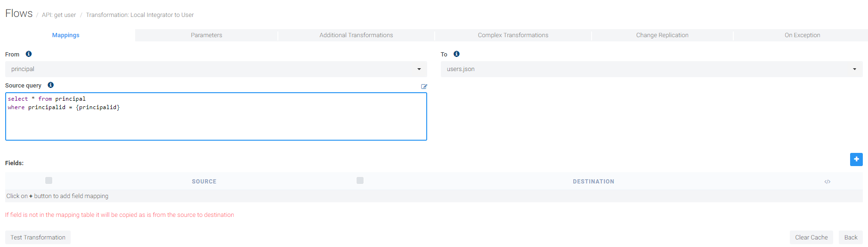The height and width of the screenshot is (247, 868).
Task: Select the Change Replication tab
Action: tap(662, 35)
